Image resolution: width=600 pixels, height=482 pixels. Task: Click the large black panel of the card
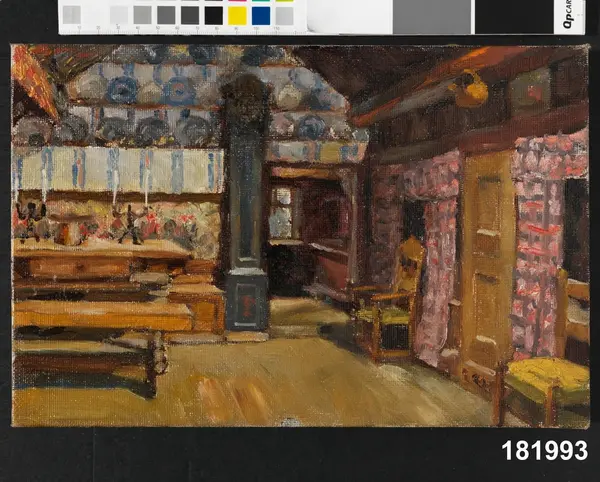click(x=514, y=16)
